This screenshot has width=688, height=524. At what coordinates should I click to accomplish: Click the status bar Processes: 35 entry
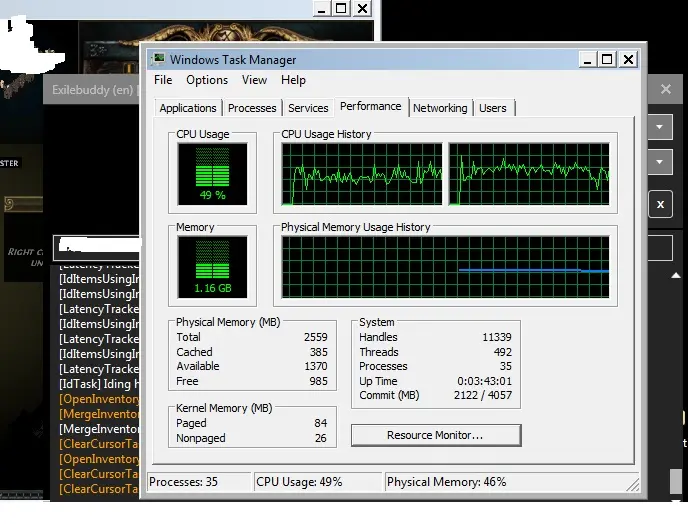pos(199,482)
